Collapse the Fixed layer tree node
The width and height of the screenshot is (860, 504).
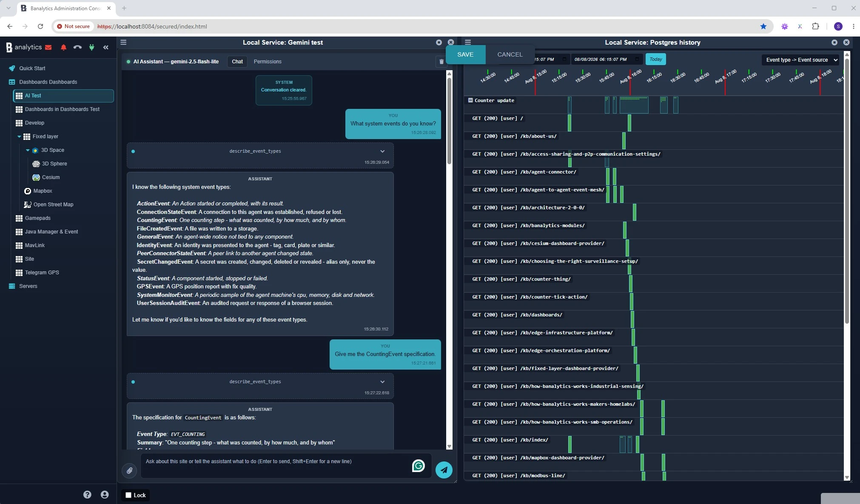[19, 137]
